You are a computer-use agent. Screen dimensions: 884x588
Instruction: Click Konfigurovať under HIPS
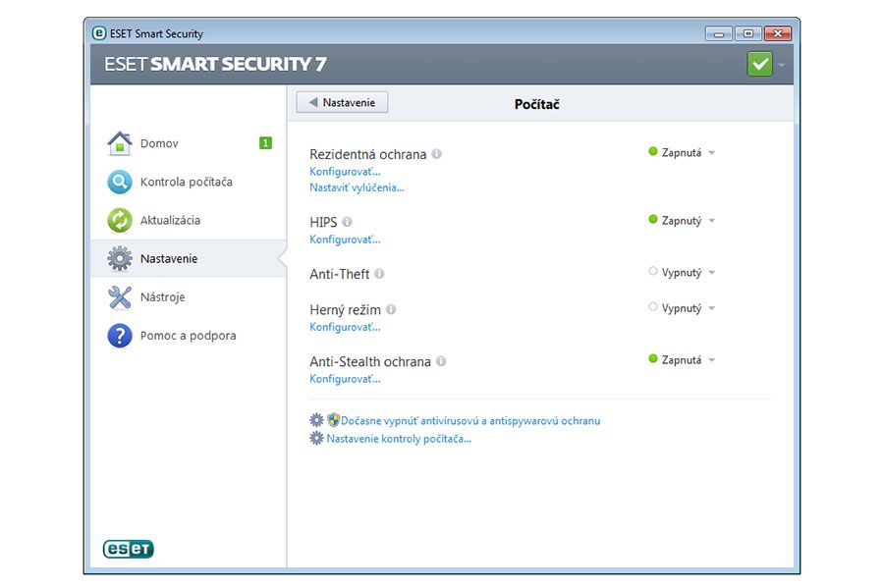345,240
